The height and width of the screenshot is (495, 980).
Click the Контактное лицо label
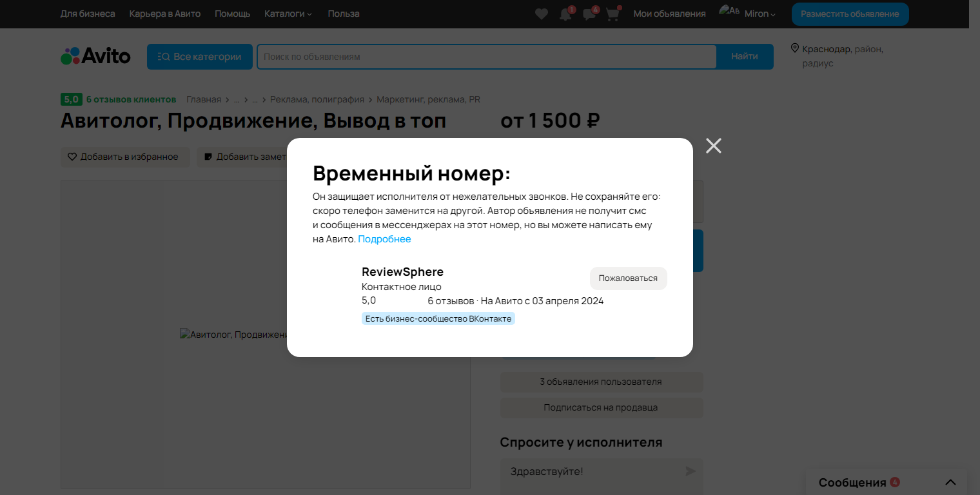pos(402,287)
